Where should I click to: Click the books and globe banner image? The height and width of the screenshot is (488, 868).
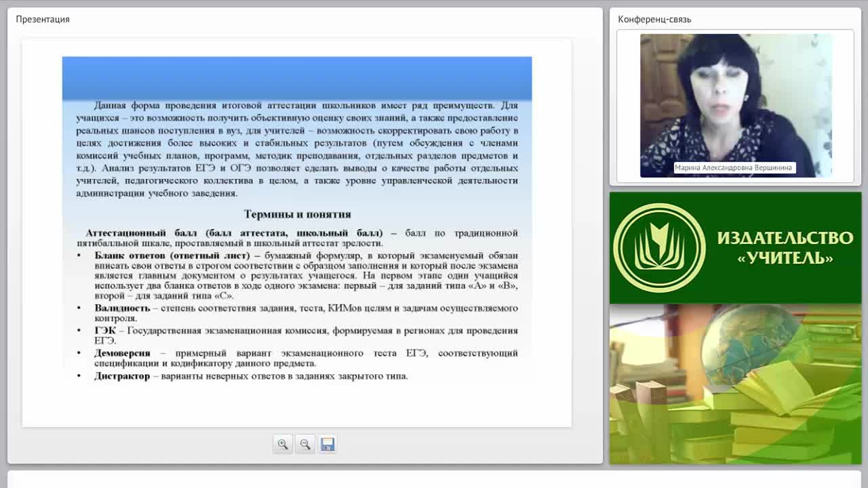[x=736, y=384]
